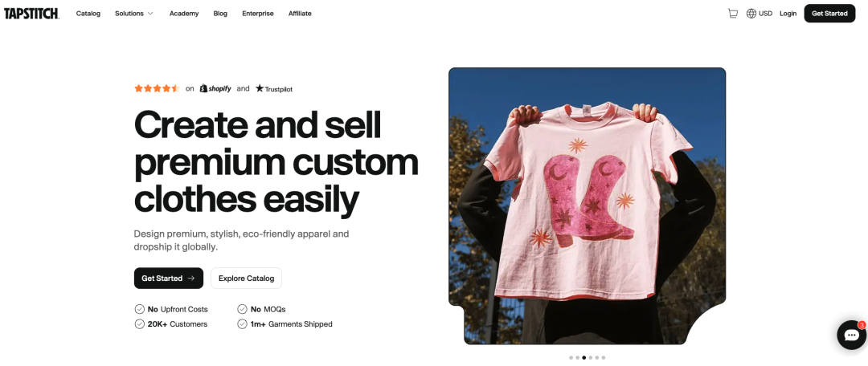Click the pink boot t-shirt image
The height and width of the screenshot is (366, 868).
(x=587, y=205)
